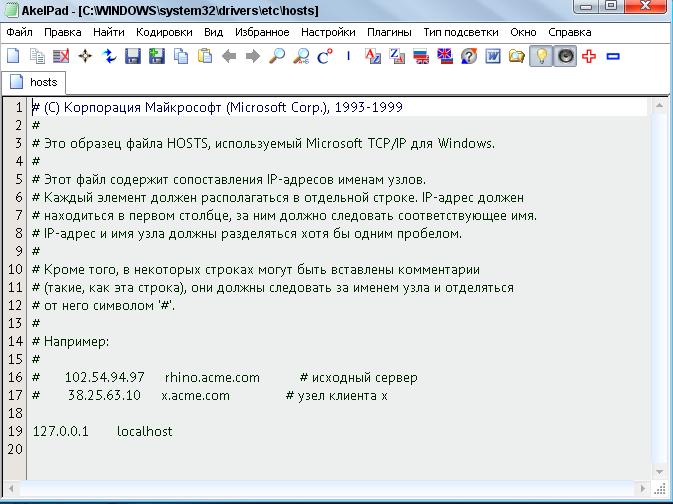Click the '# Например:' line
The height and width of the screenshot is (504, 673).
[x=70, y=342]
